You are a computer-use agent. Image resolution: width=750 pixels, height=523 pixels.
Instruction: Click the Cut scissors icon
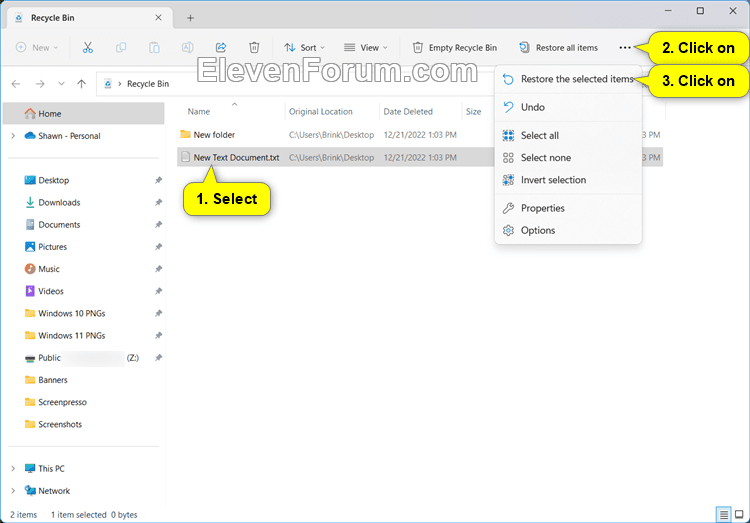(88, 47)
